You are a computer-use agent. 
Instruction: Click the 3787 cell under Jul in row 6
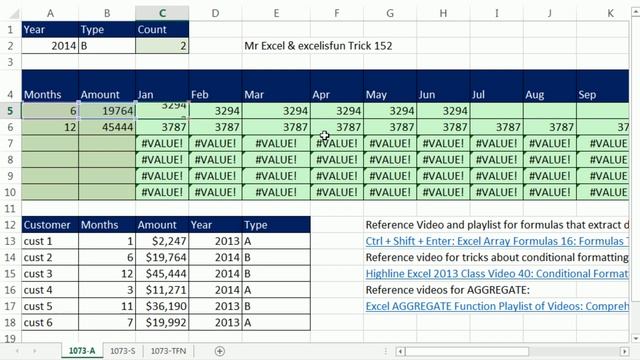coord(497,127)
